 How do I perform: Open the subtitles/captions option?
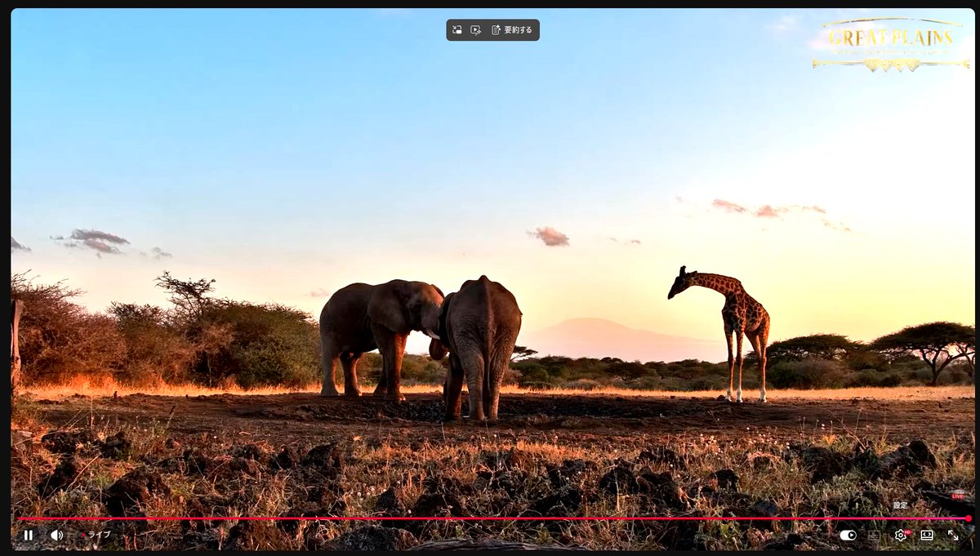click(x=874, y=535)
